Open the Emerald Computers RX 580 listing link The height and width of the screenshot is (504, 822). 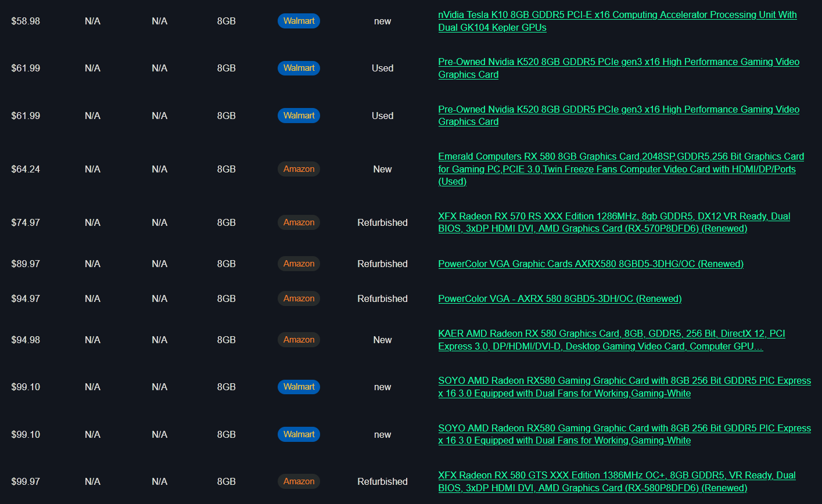(x=621, y=169)
